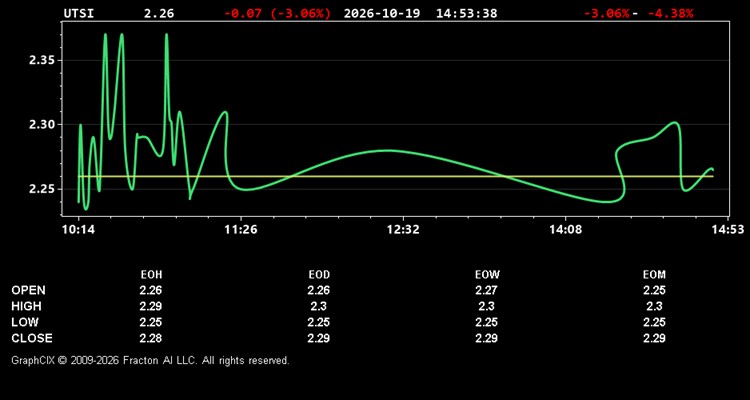Click the EOW HIGH value 2.3
This screenshot has width=750, height=400.
click(x=486, y=306)
